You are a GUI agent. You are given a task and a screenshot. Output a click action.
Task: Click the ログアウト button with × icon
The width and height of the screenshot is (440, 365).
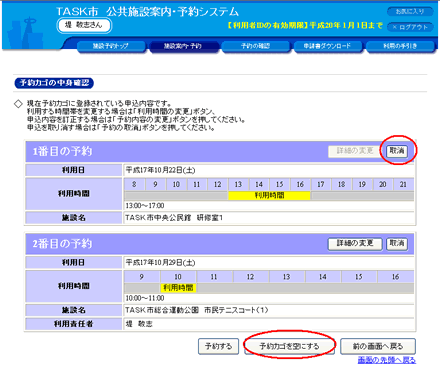point(410,27)
